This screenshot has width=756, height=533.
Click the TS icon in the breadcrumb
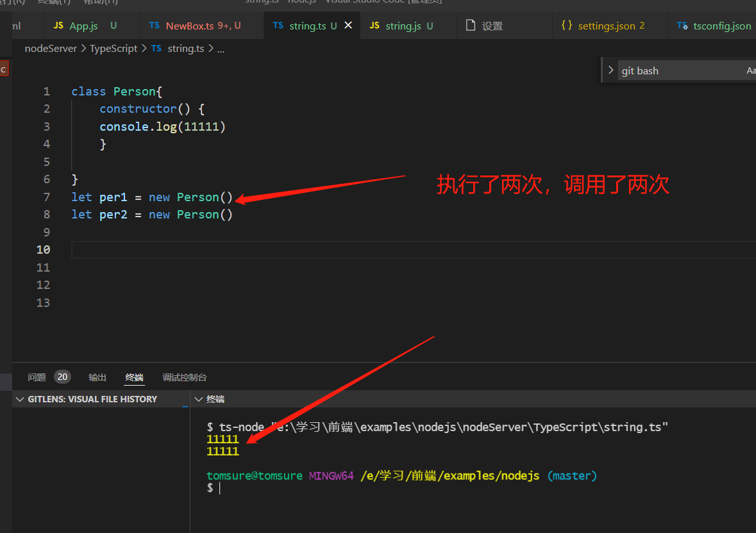click(x=156, y=48)
